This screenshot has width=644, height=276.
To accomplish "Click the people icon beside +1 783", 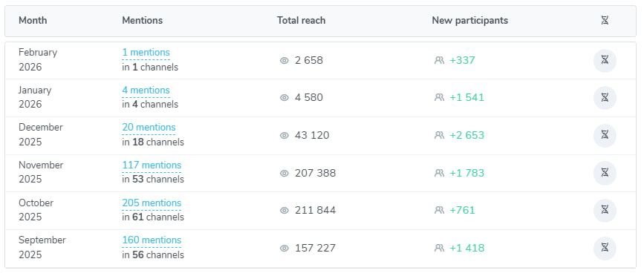I will click(439, 173).
